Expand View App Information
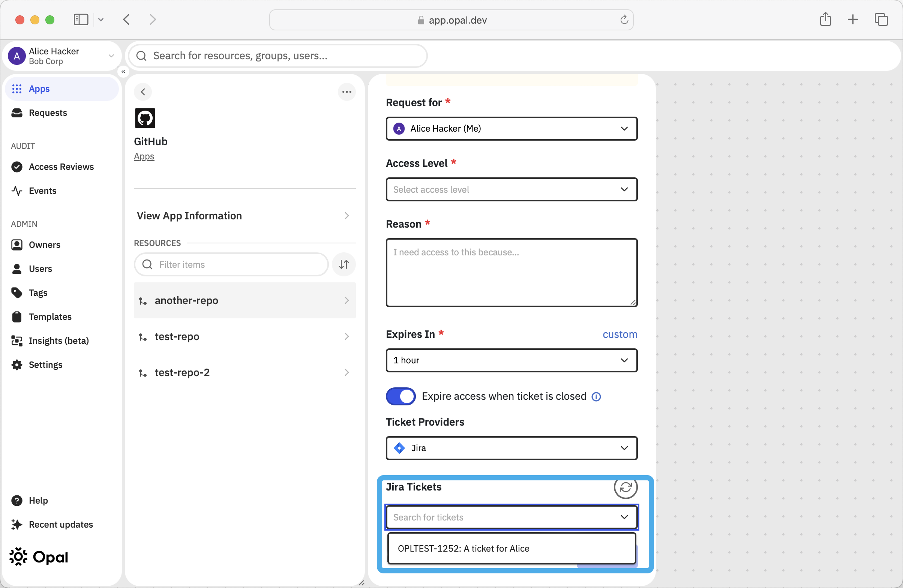Screen dimensions: 903x588 coord(244,216)
